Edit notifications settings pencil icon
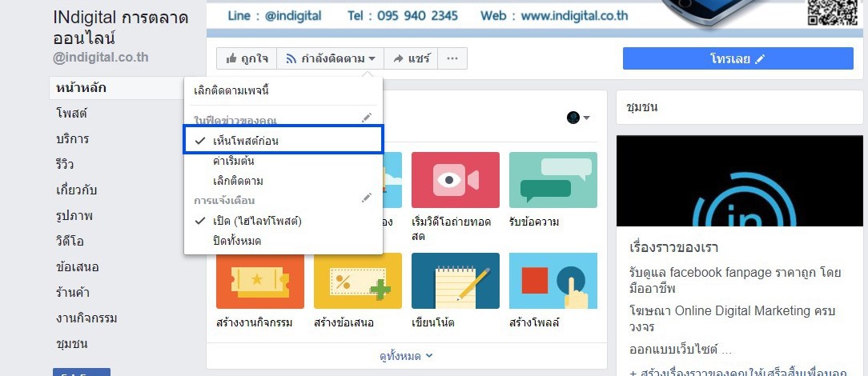The height and width of the screenshot is (376, 868). 367,198
